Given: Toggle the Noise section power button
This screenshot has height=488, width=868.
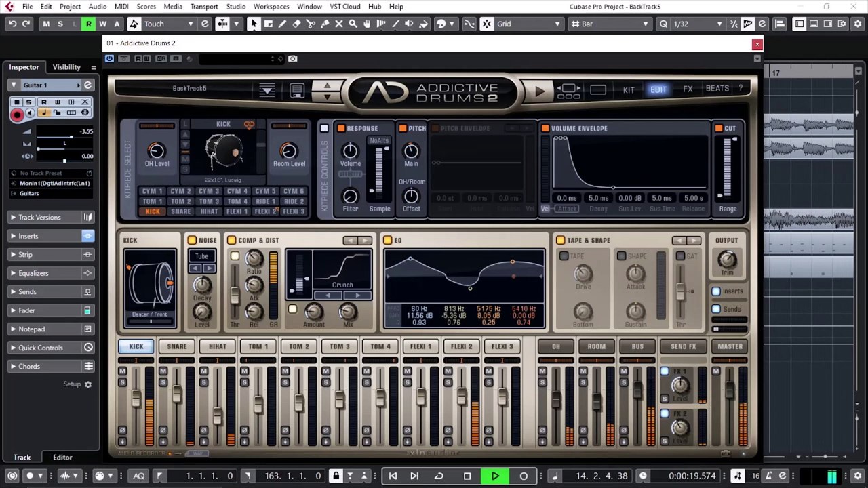Looking at the screenshot, I should pos(192,240).
